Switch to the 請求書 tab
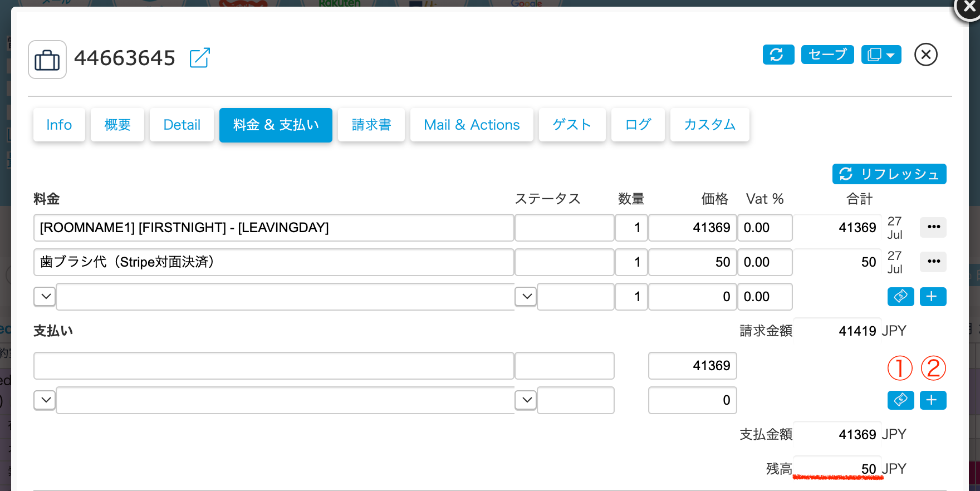This screenshot has height=491, width=980. tap(371, 125)
